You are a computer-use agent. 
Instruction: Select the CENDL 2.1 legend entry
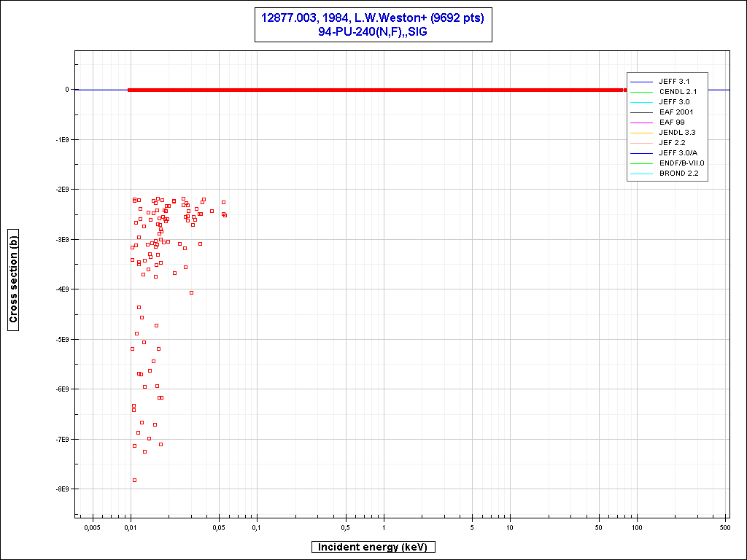coord(678,91)
